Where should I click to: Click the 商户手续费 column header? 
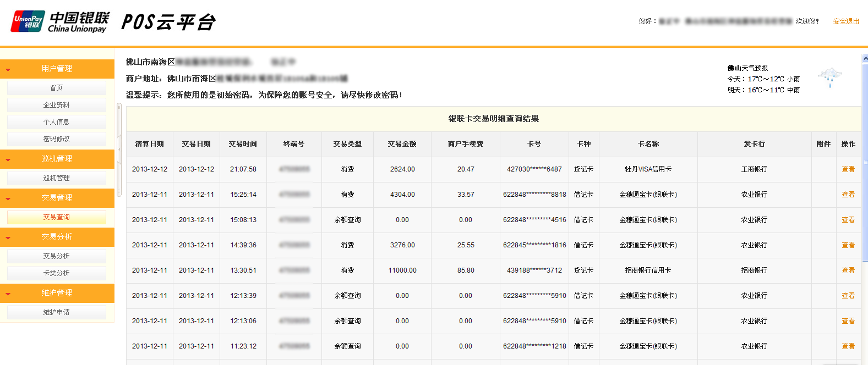click(x=466, y=144)
